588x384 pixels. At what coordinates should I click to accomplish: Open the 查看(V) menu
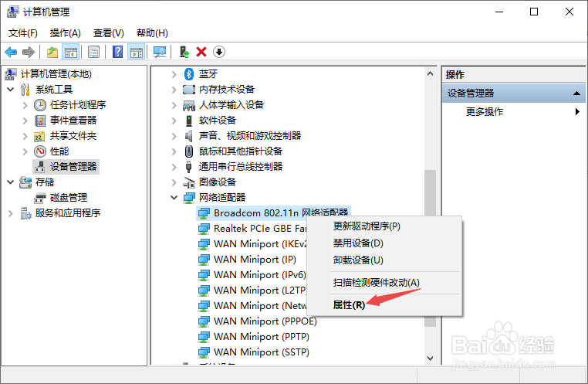pos(108,33)
